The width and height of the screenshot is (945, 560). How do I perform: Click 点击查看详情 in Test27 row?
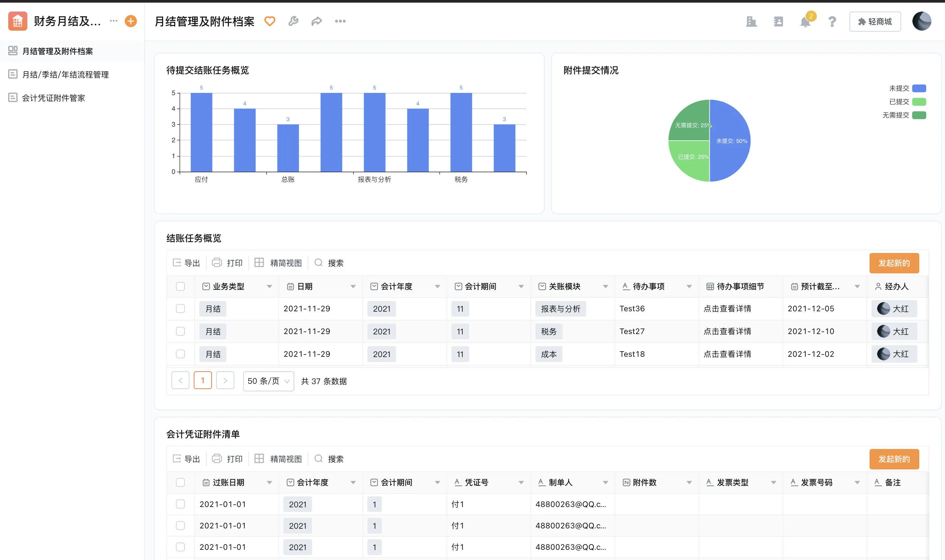coord(727,331)
